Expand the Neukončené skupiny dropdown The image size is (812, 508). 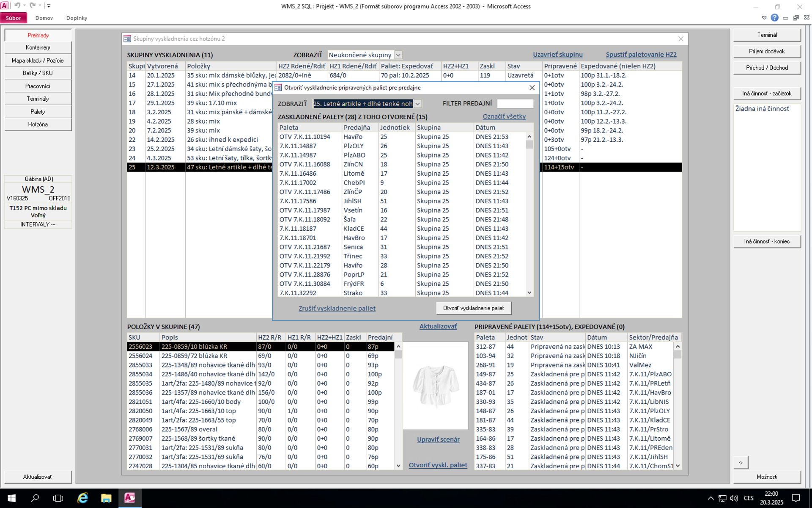pyautogui.click(x=398, y=55)
